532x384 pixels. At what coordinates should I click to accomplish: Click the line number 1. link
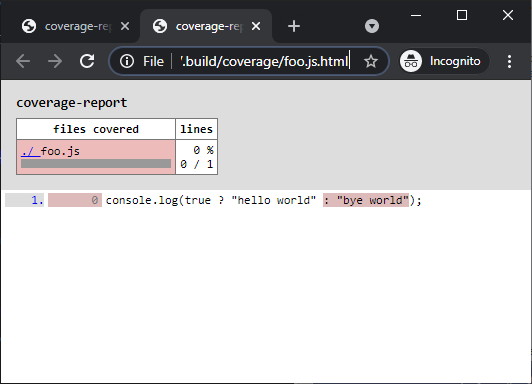coord(37,200)
